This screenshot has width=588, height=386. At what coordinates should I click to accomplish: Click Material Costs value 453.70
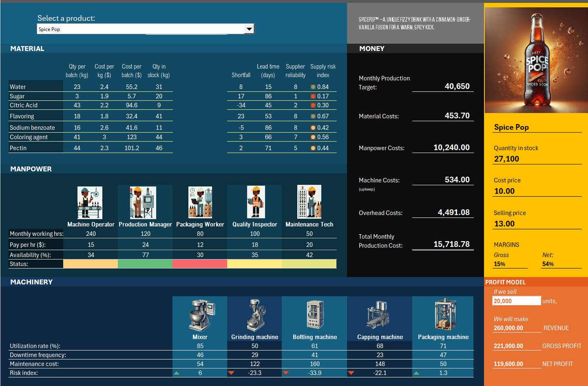[457, 116]
